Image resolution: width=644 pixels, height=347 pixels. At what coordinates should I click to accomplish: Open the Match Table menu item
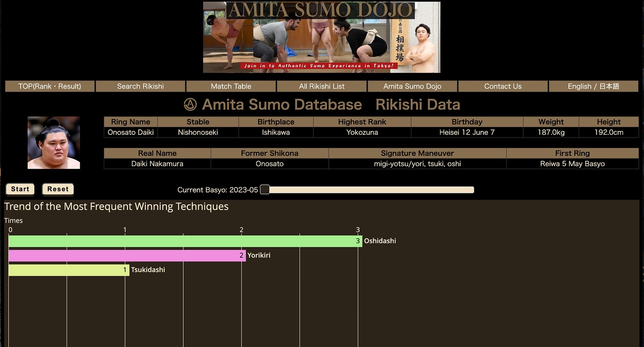pyautogui.click(x=231, y=86)
